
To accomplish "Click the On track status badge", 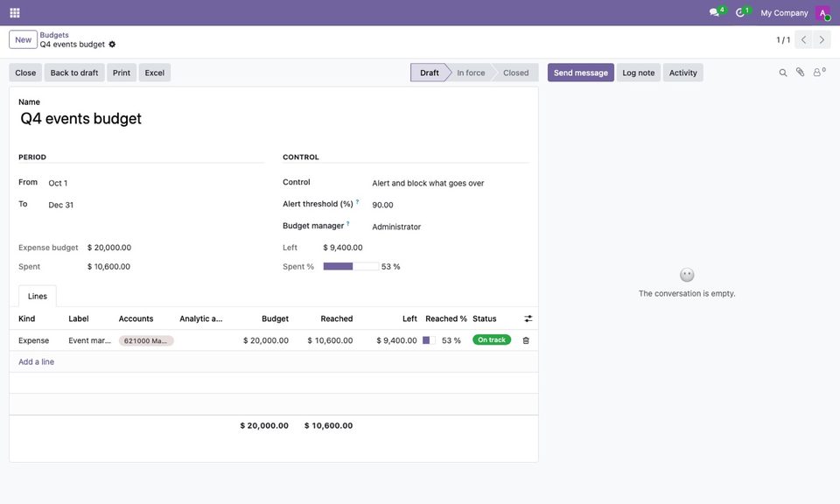I will point(491,340).
